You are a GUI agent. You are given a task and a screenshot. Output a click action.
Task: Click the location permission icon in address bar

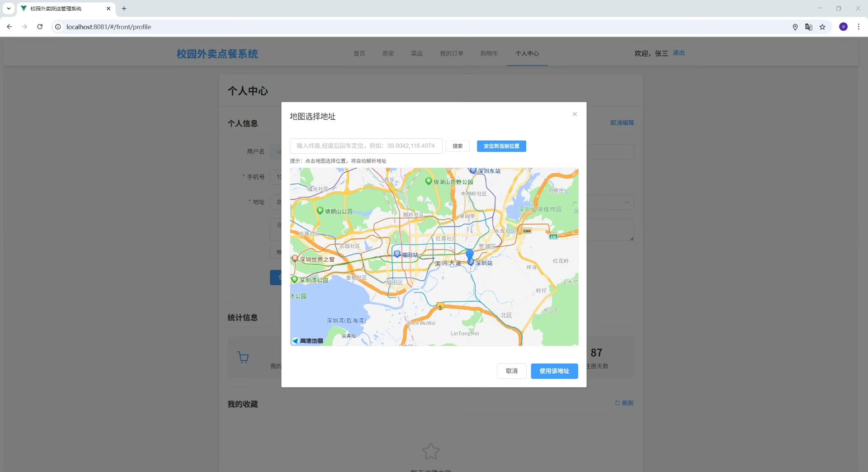coord(795,27)
